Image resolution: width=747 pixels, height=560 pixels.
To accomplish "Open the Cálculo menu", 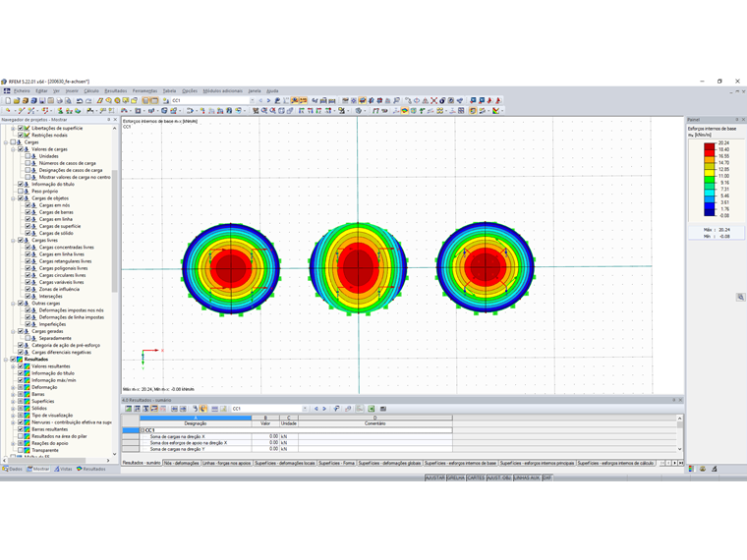I will [91, 90].
